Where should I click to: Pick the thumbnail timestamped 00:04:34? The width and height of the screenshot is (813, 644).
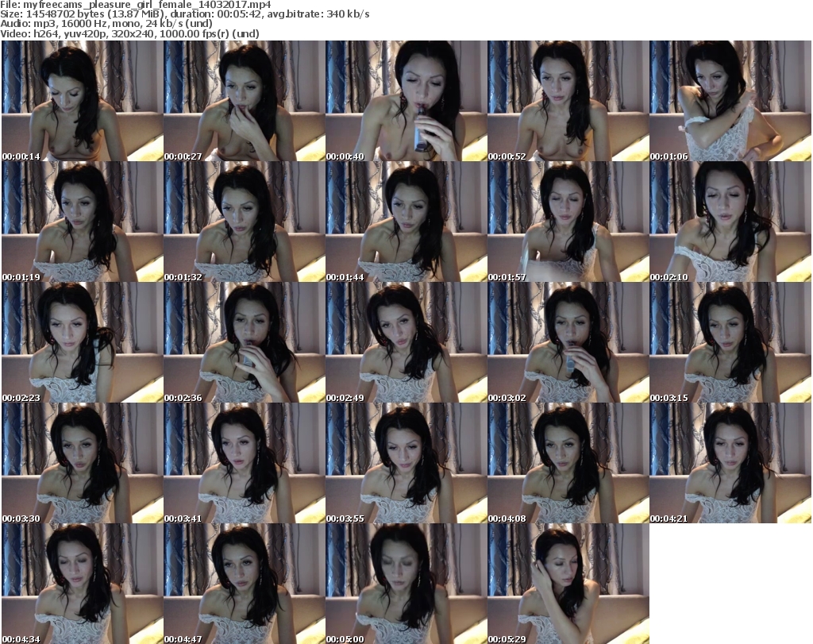[x=83, y=584]
